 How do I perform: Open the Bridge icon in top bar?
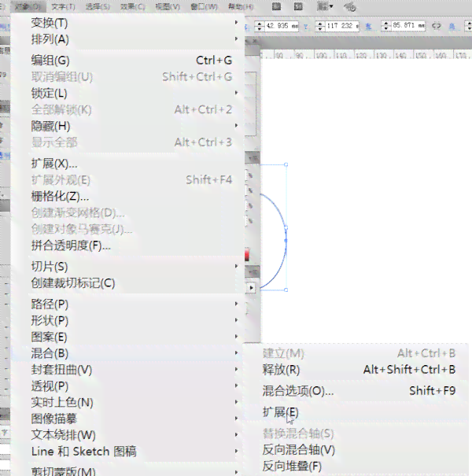click(x=276, y=6)
